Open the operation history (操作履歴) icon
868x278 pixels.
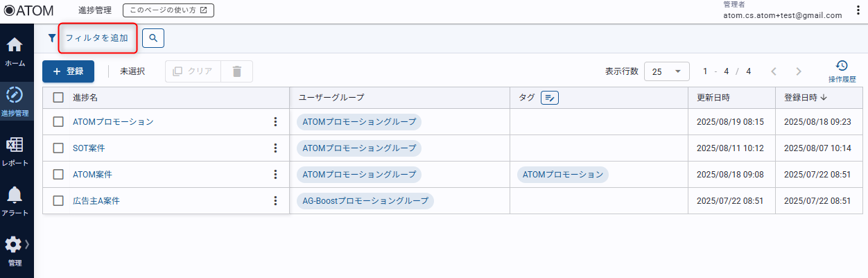coord(842,67)
